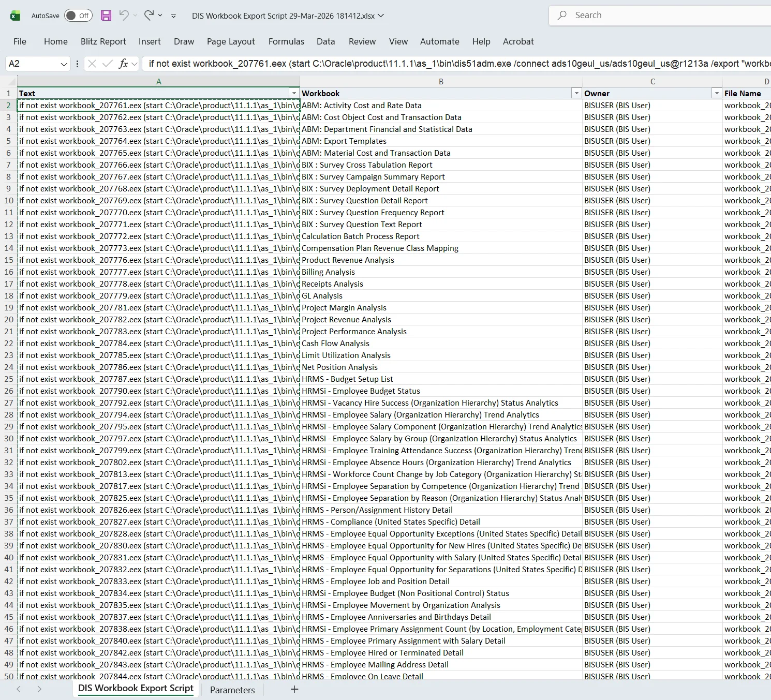
Task: Switch to the Data ribbon tab
Action: pos(326,41)
